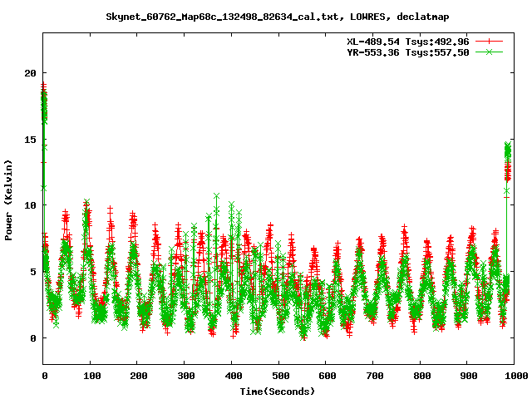Click y-axis tick label 10
This screenshot has width=532, height=399.
pyautogui.click(x=30, y=205)
